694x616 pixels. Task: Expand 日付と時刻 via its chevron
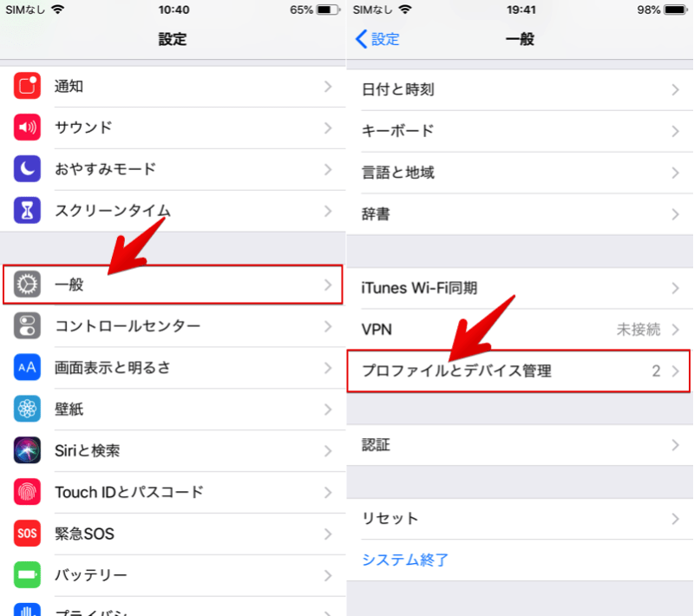click(x=676, y=89)
